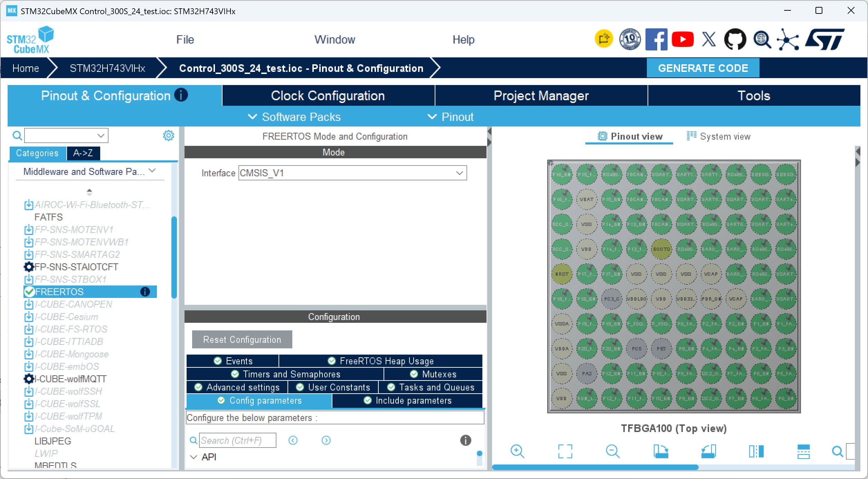Viewport: 868px width, 479px height.
Task: Click gear icon next to I-CUBE-wolfMQTT
Action: [x=29, y=379]
